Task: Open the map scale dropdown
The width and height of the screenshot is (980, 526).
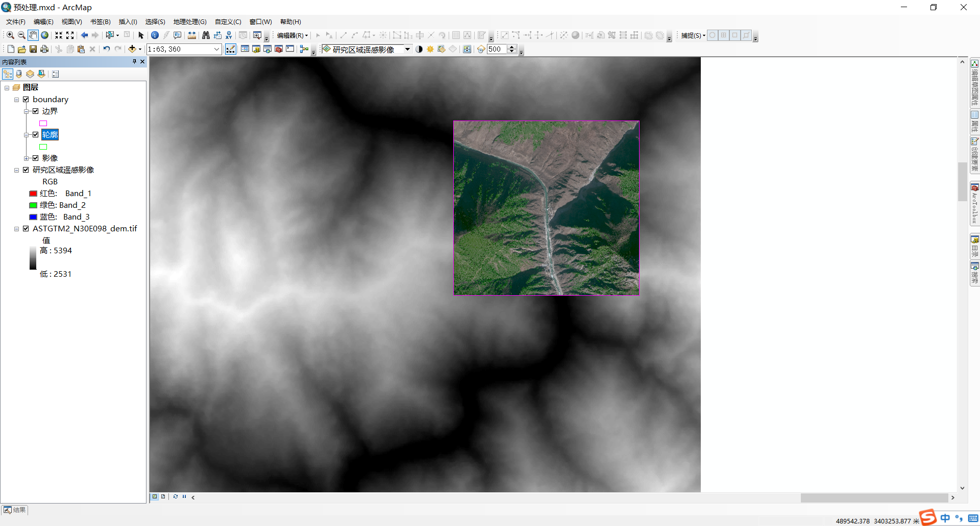Action: pyautogui.click(x=216, y=49)
